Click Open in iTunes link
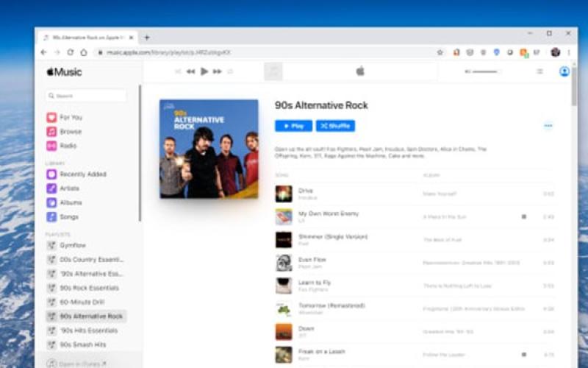The image size is (588, 368). tap(77, 364)
